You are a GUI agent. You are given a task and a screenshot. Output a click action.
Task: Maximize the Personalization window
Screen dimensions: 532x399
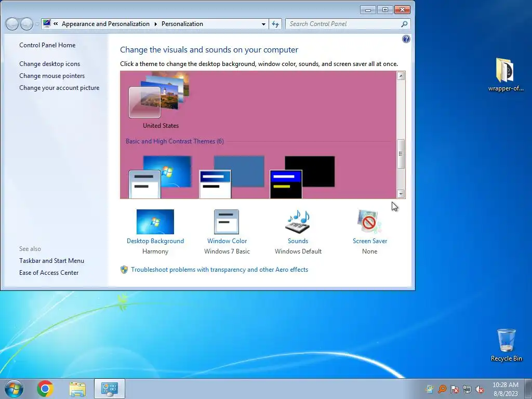point(385,10)
